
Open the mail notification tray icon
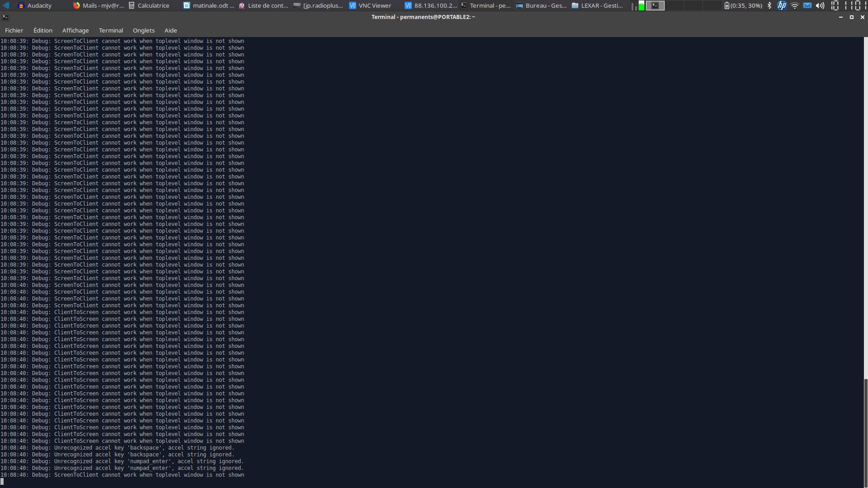coord(807,5)
